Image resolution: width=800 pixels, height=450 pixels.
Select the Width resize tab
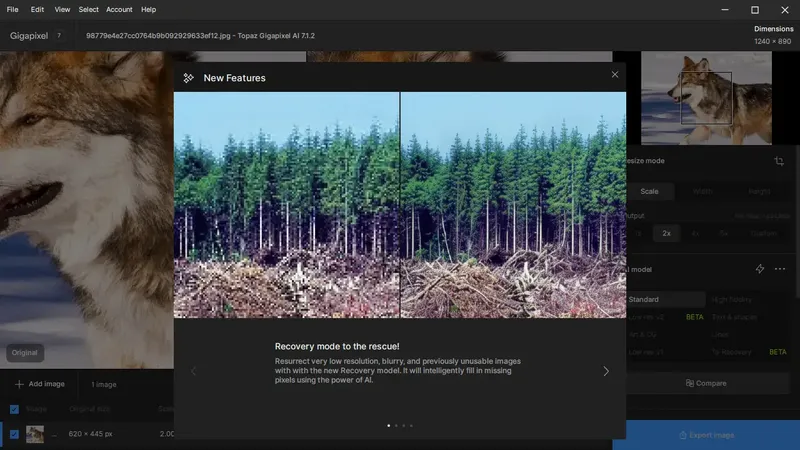point(703,191)
